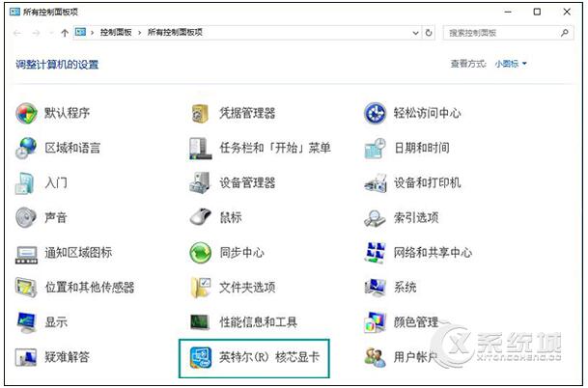588x388 pixels.
Task: Open the 设备管理器 icon
Action: point(201,182)
